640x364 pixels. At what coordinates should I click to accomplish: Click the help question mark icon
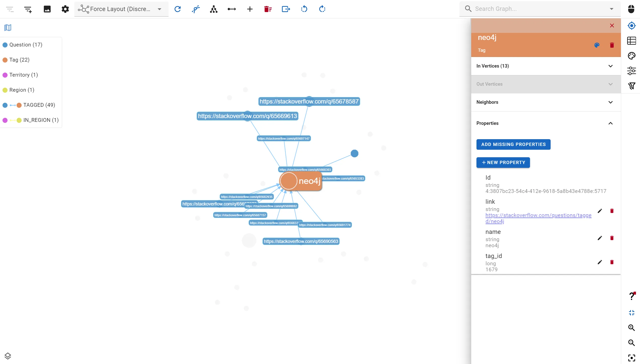coord(631,296)
